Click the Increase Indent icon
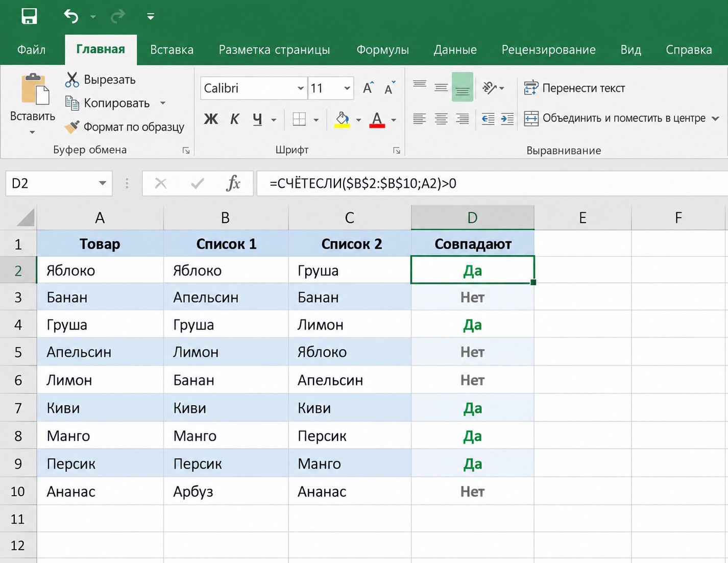Viewport: 728px width, 563px height. click(x=507, y=119)
